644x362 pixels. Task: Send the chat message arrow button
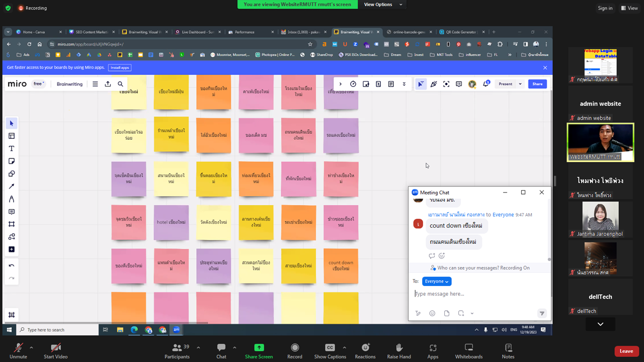coord(542,313)
